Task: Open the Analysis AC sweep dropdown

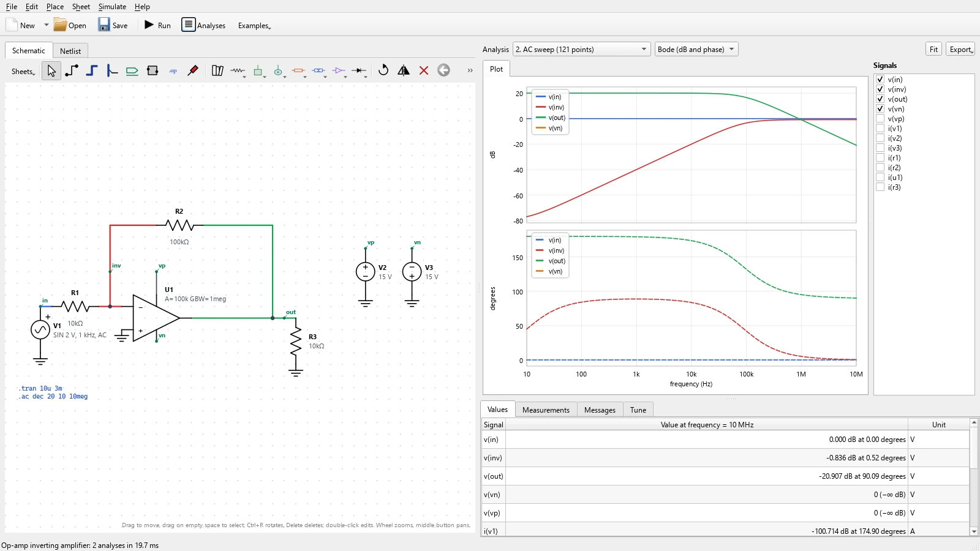Action: (581, 50)
